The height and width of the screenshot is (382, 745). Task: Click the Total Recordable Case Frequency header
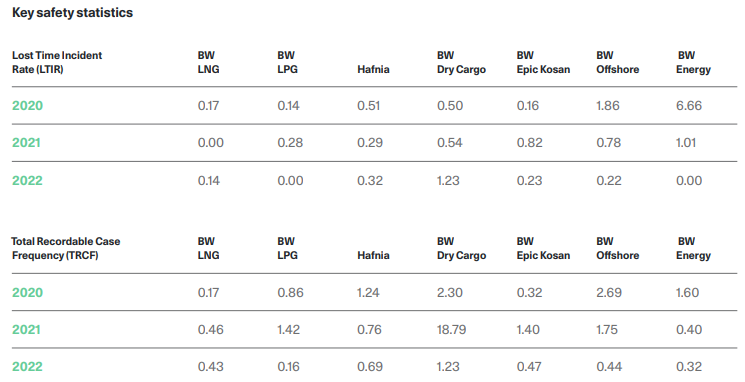[66, 248]
